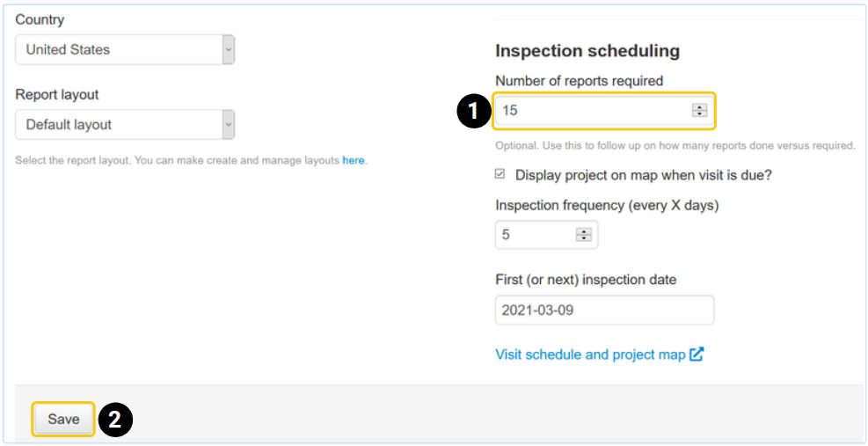Click into the Inspection frequency input
The height and width of the screenshot is (446, 868).
click(x=535, y=235)
